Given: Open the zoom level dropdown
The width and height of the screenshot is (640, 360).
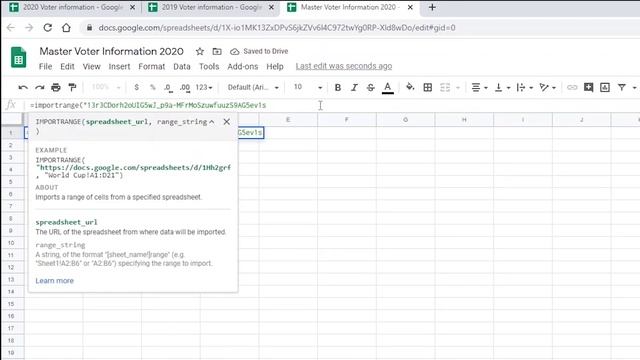Looking at the screenshot, I should 106,87.
